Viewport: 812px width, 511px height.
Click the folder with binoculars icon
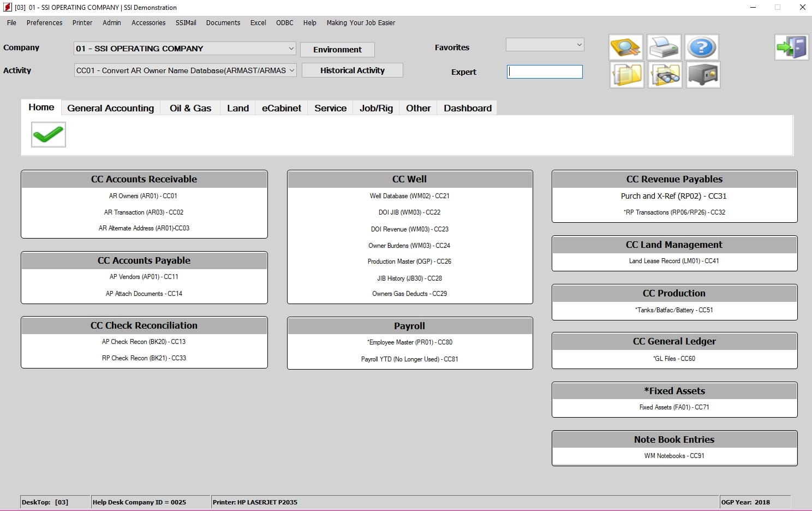pyautogui.click(x=665, y=75)
